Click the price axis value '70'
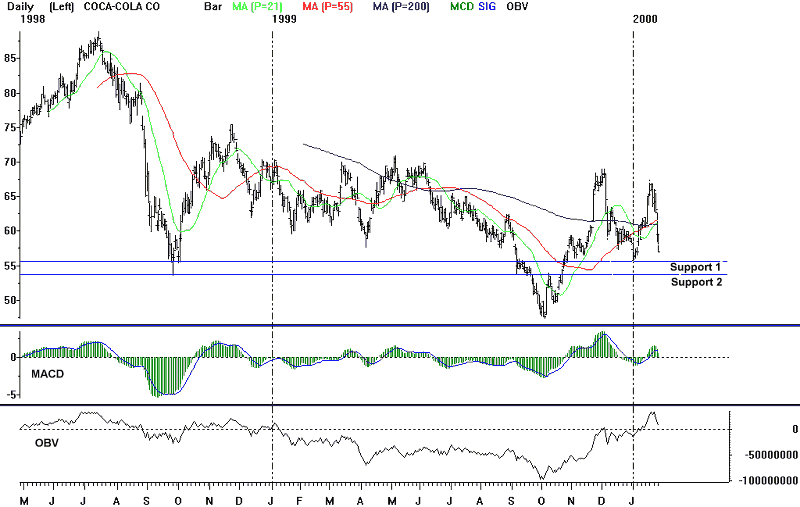Screen dimensions: 800x507 point(10,162)
